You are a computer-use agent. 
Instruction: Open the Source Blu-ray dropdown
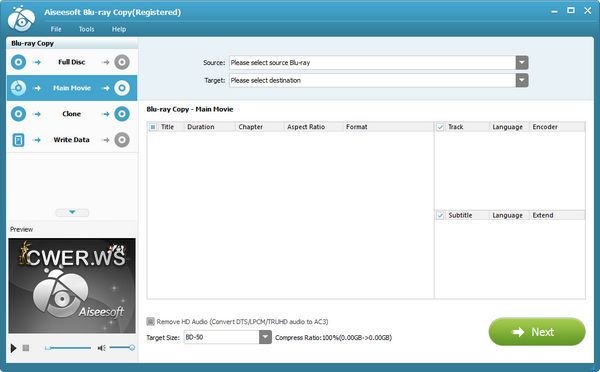522,63
